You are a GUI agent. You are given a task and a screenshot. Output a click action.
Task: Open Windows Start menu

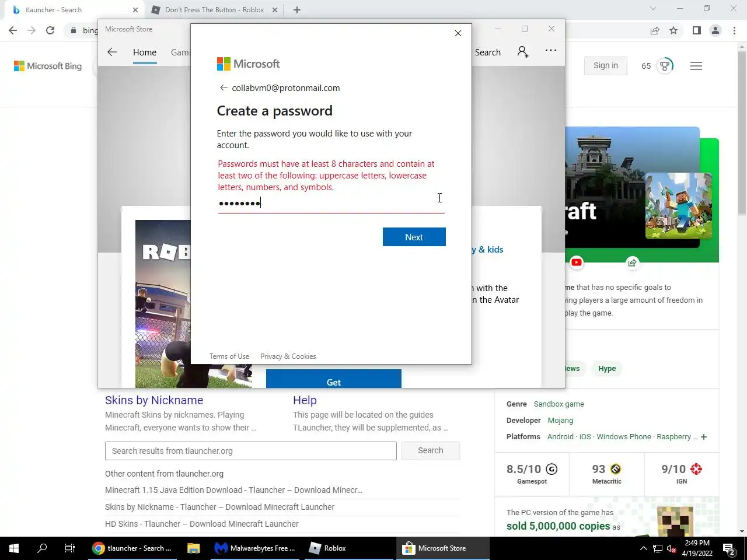click(x=14, y=548)
